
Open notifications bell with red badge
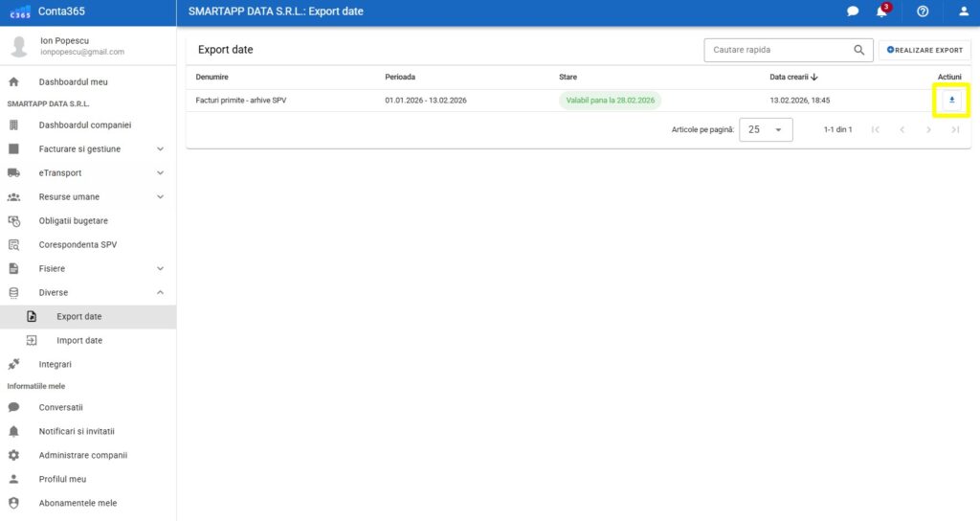pyautogui.click(x=881, y=11)
